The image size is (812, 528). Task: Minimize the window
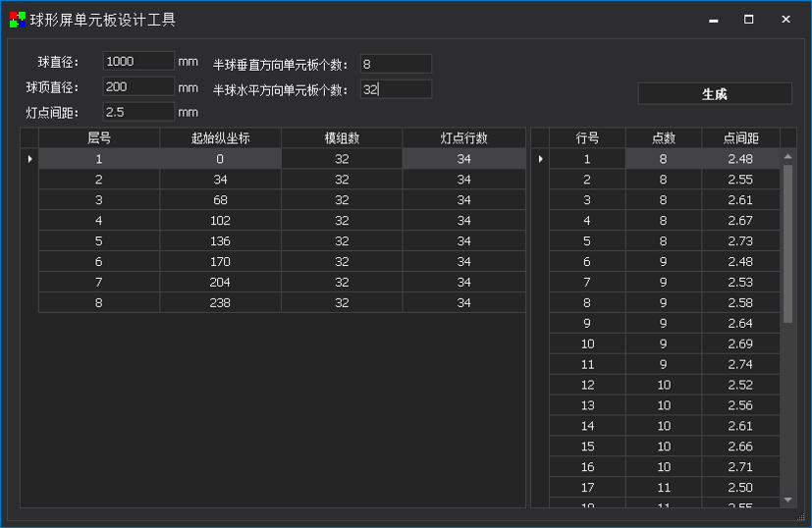coord(713,20)
